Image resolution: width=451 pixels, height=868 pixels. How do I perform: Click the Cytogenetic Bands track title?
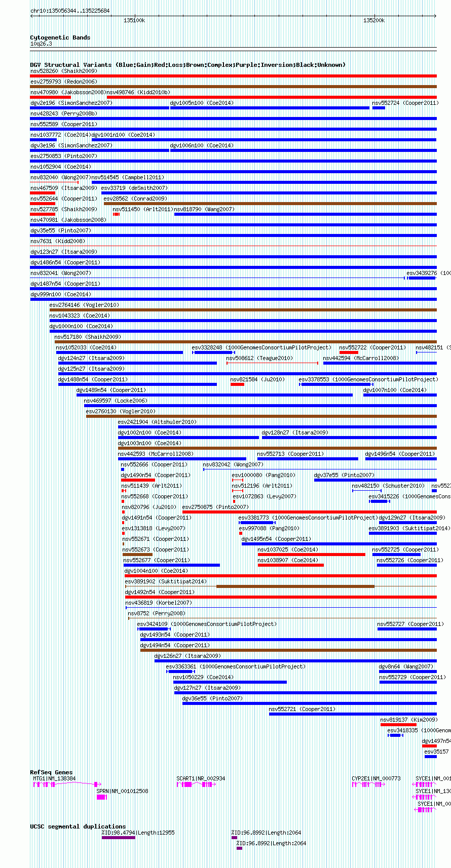coord(60,37)
